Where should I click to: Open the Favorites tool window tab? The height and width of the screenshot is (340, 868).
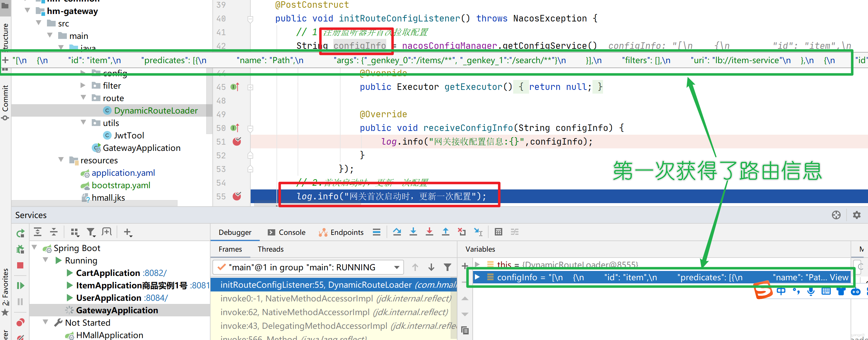5,291
